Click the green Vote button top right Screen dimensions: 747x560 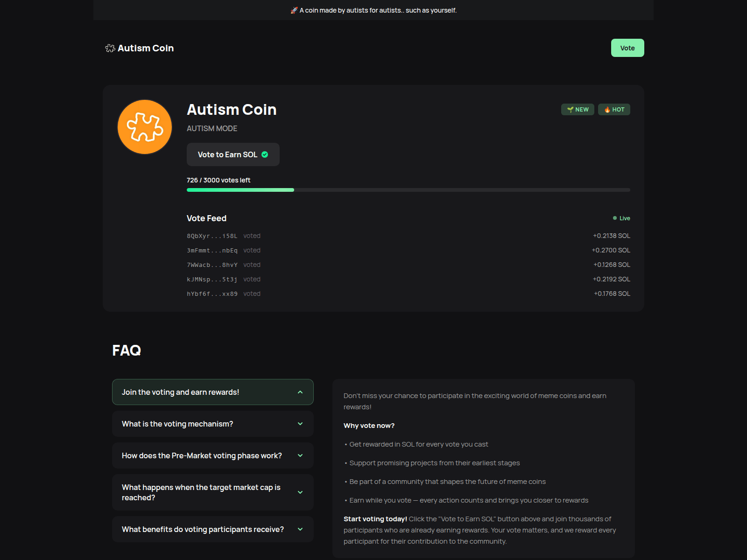627,48
